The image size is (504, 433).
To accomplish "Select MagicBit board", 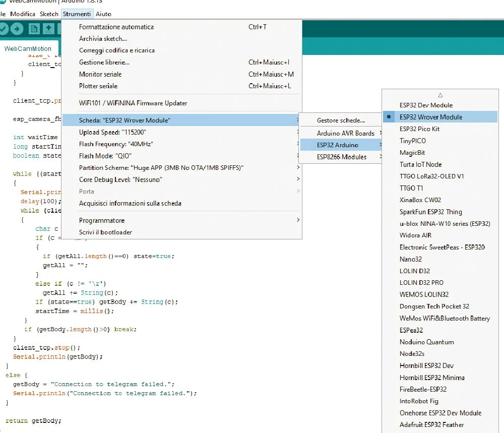I will [x=440, y=153].
